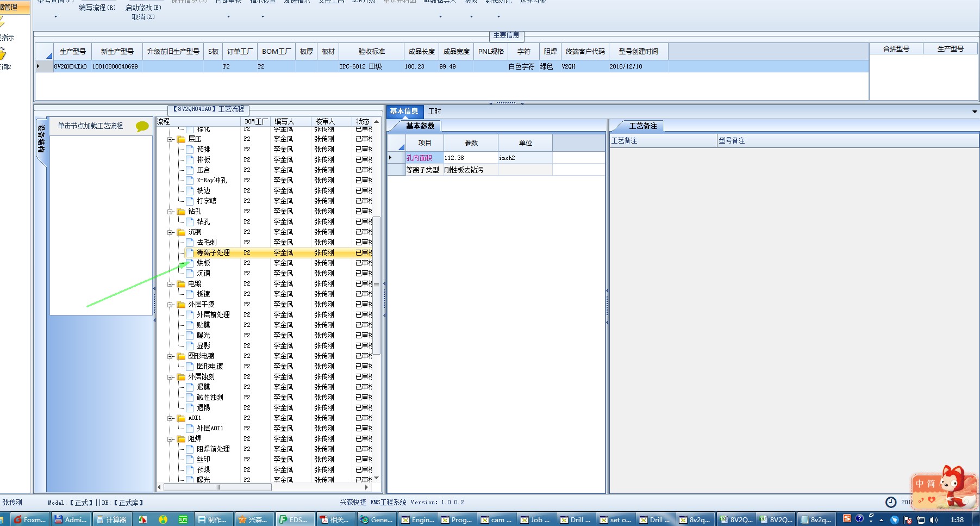Click the fox mascot input method widget
The width and height of the screenshot is (980, 526).
coord(945,488)
